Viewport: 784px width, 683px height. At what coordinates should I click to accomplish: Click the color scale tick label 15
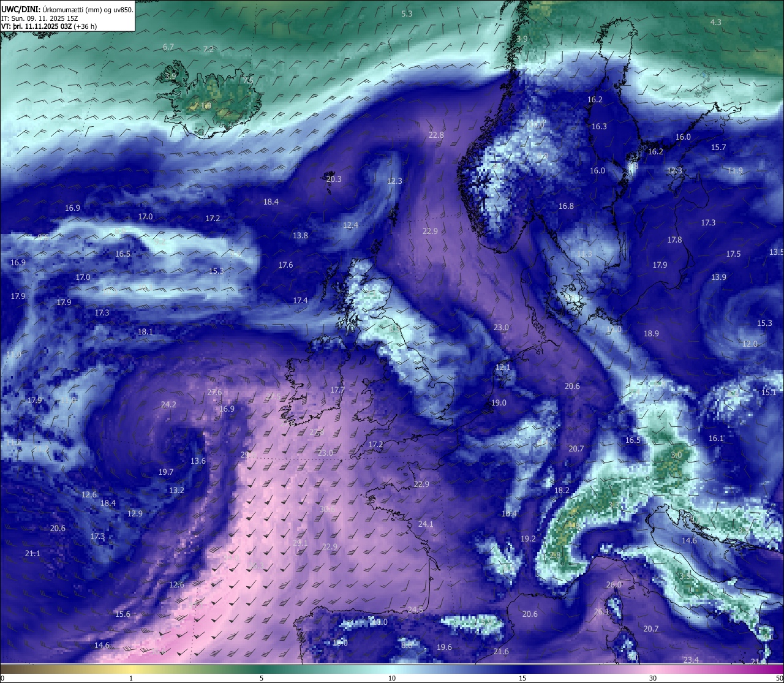point(522,677)
